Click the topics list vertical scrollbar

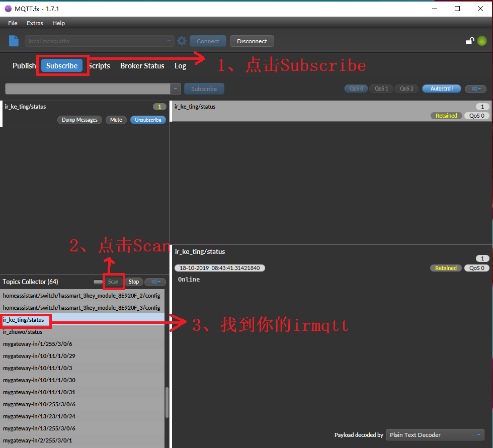[x=167, y=402]
